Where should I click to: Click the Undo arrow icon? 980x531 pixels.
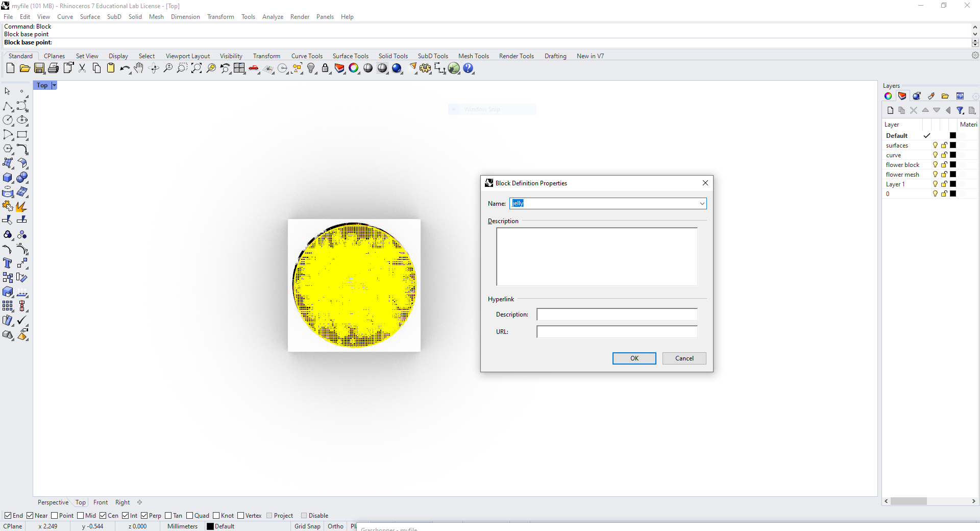pyautogui.click(x=125, y=68)
